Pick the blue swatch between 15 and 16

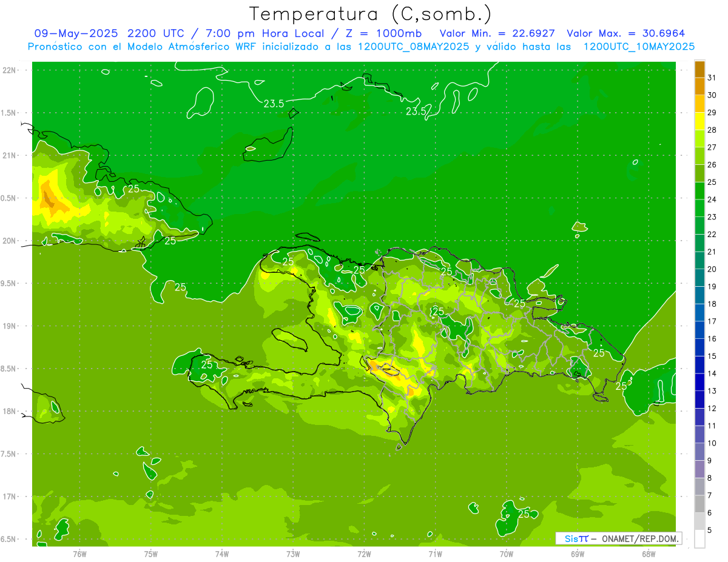click(x=699, y=347)
